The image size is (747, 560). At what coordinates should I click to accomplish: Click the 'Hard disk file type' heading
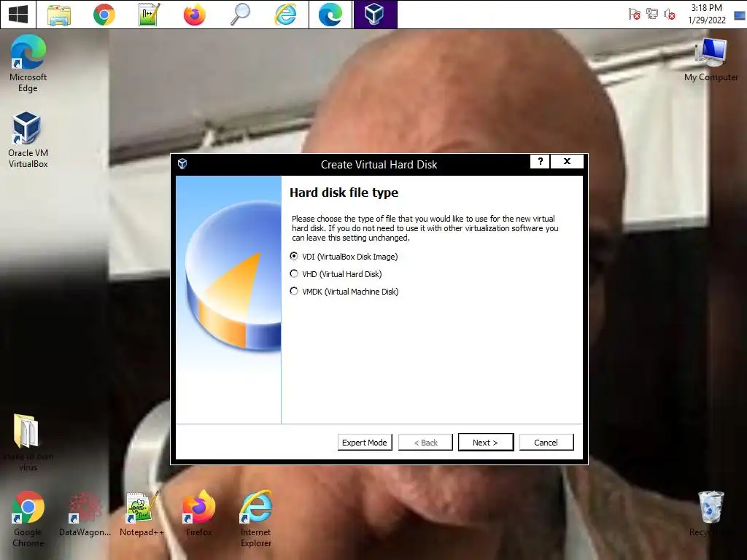(x=344, y=192)
